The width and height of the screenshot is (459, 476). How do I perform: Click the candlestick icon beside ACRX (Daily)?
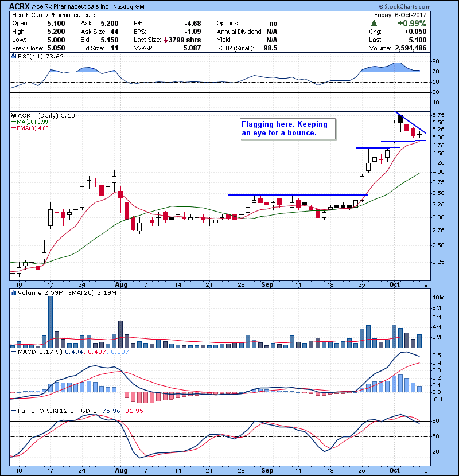pos(13,115)
